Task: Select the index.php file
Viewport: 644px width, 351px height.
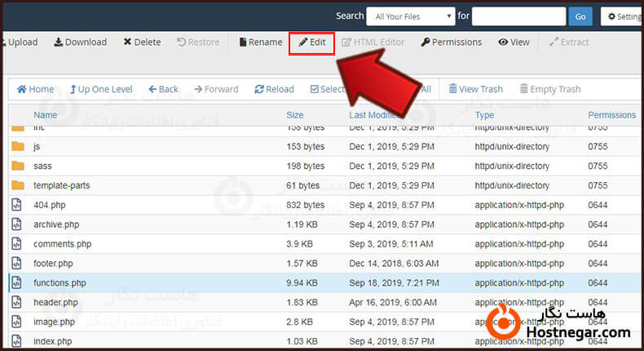Action: (x=52, y=341)
